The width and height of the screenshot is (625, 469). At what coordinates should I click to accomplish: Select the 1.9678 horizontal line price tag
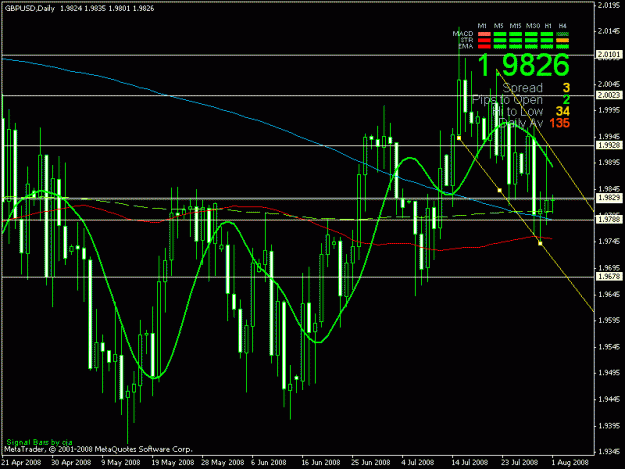609,277
